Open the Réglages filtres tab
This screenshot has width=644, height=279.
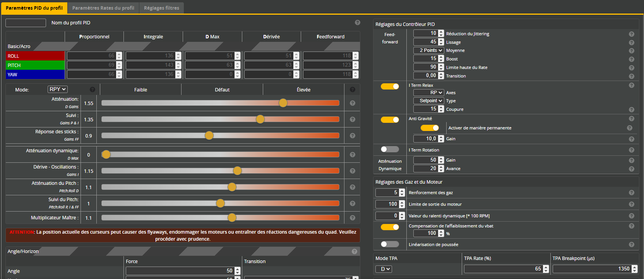tap(161, 8)
